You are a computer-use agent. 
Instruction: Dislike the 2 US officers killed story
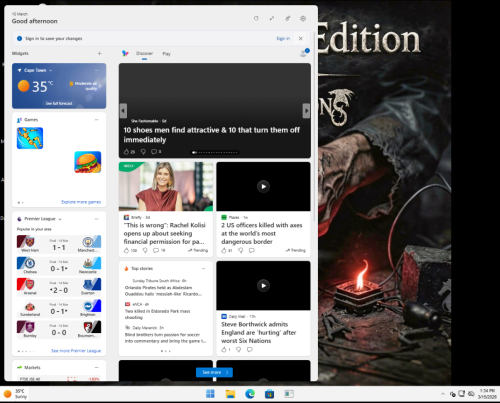241,250
